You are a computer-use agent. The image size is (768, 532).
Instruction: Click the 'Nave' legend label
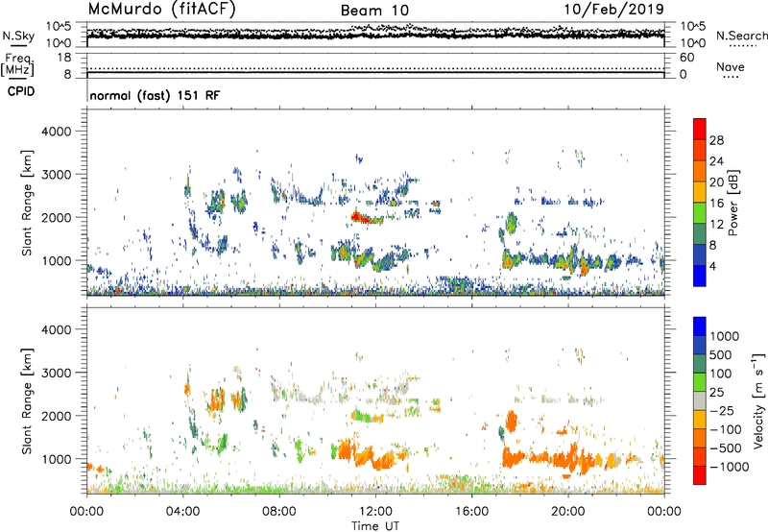click(731, 66)
